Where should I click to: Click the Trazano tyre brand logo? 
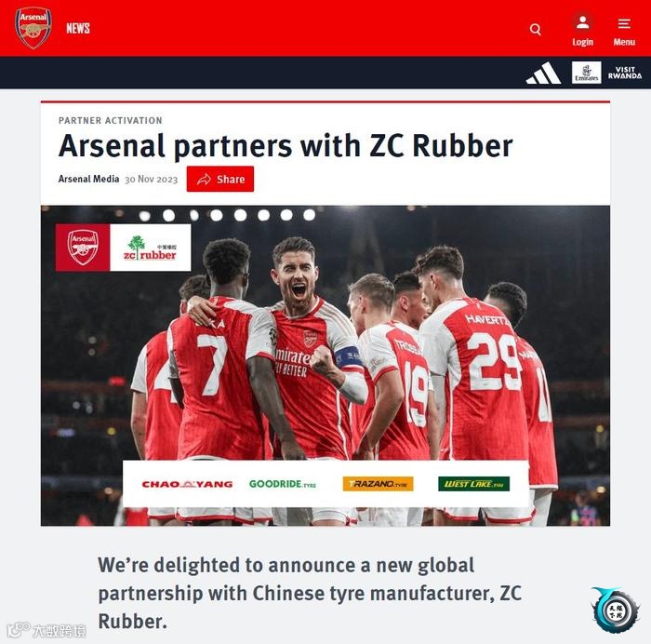coord(378,484)
